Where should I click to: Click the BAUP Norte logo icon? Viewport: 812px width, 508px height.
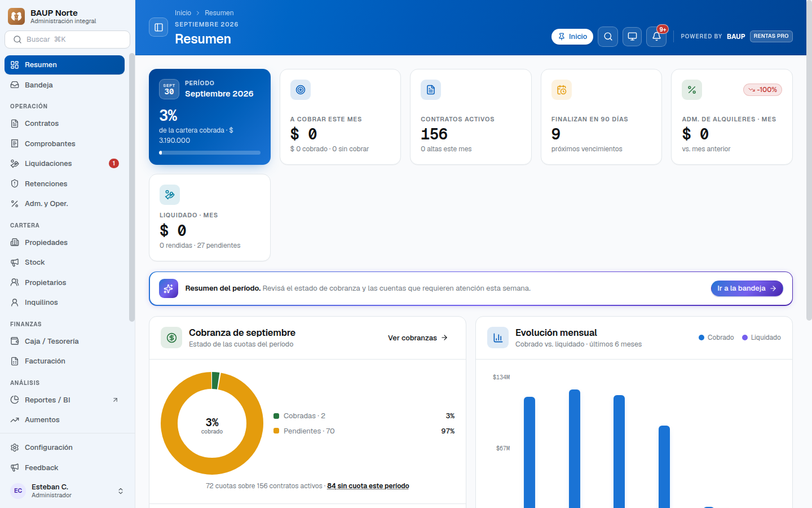tap(16, 16)
